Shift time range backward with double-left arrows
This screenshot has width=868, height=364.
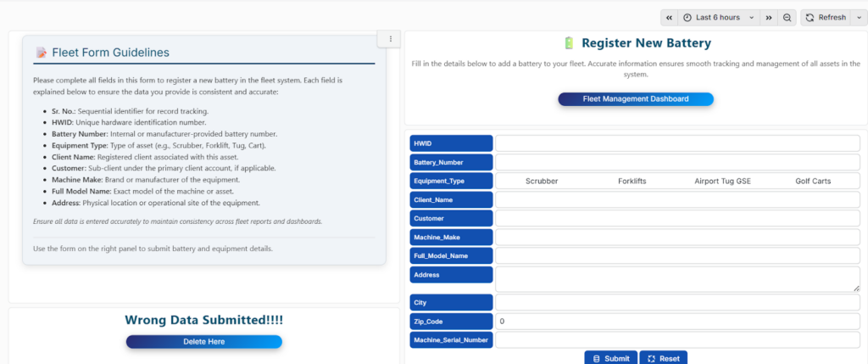pos(670,17)
